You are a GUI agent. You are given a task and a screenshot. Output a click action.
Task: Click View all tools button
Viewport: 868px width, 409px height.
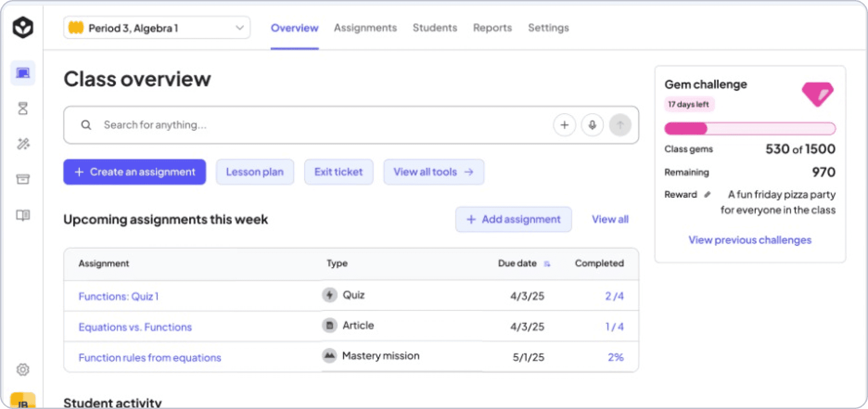(x=433, y=172)
